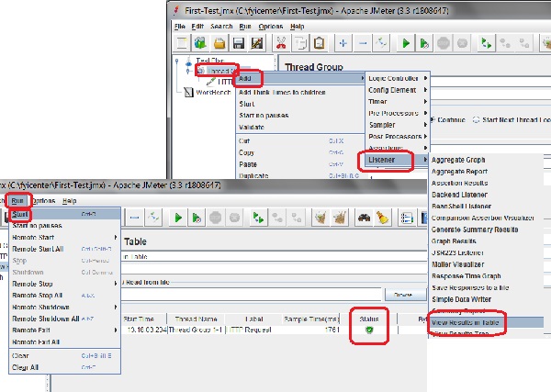Expand the Post Processors submenu
Viewport: 551px width, 392px height.
point(398,136)
